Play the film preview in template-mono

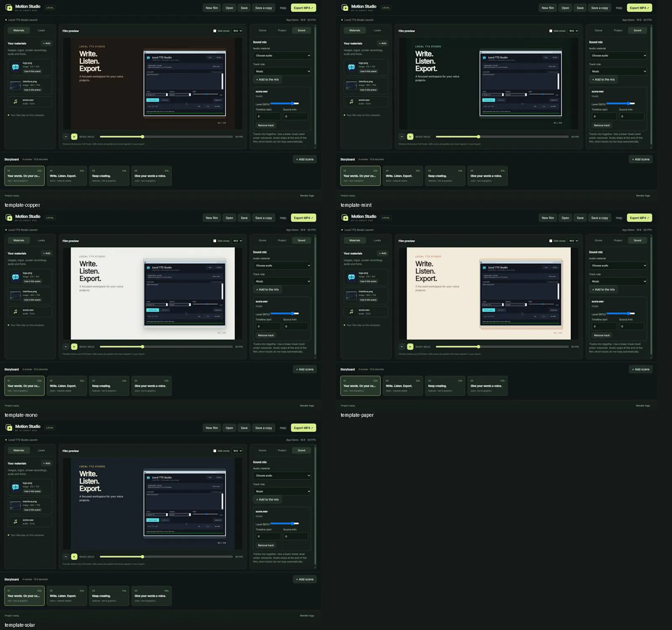[74, 346]
